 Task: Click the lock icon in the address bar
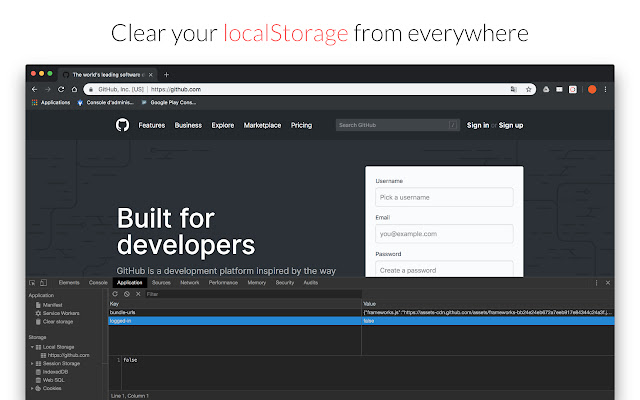tap(91, 89)
